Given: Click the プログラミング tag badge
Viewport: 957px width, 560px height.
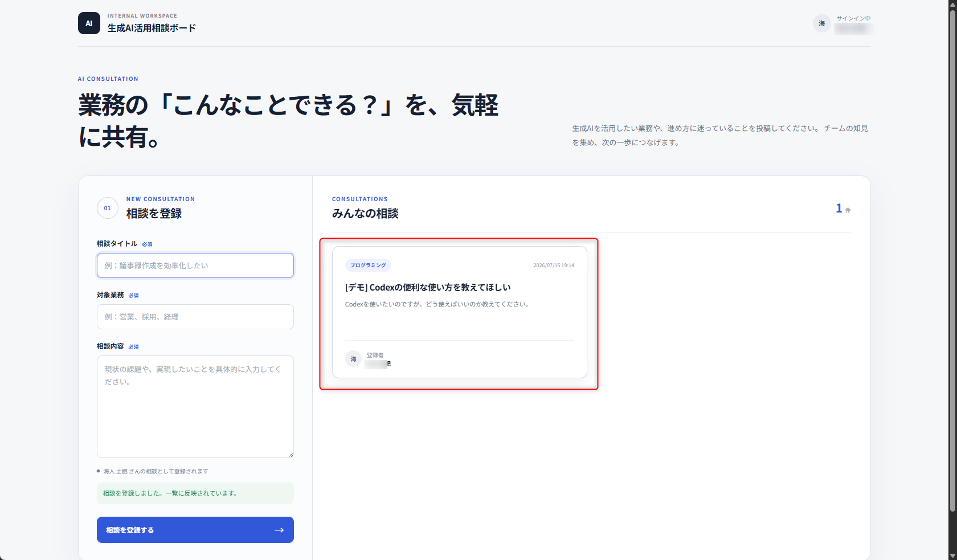Looking at the screenshot, I should coord(368,265).
